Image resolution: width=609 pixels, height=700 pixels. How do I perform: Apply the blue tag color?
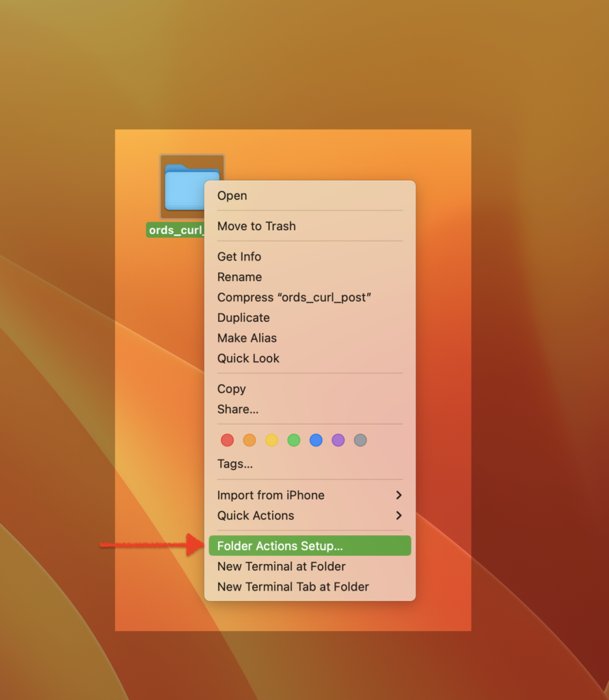pyautogui.click(x=316, y=440)
